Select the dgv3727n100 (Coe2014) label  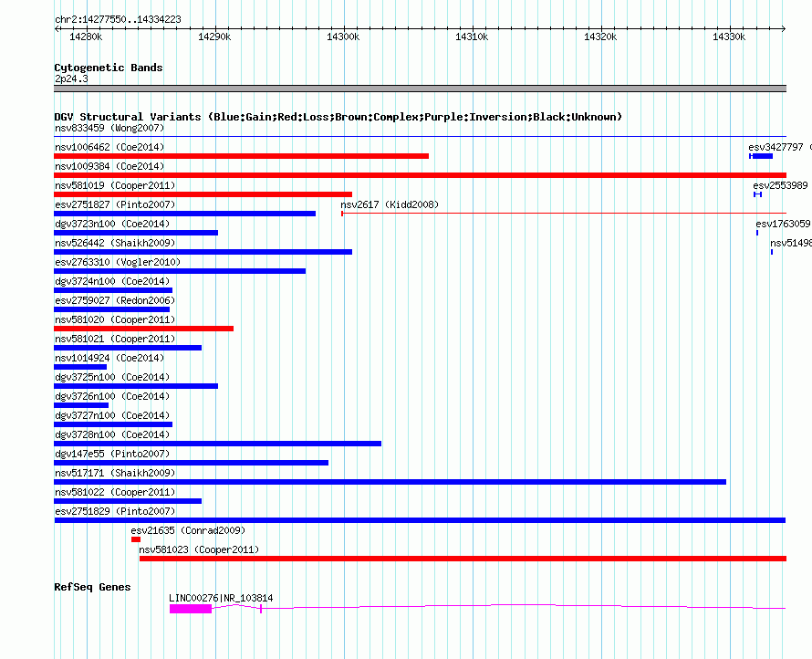pyautogui.click(x=112, y=415)
